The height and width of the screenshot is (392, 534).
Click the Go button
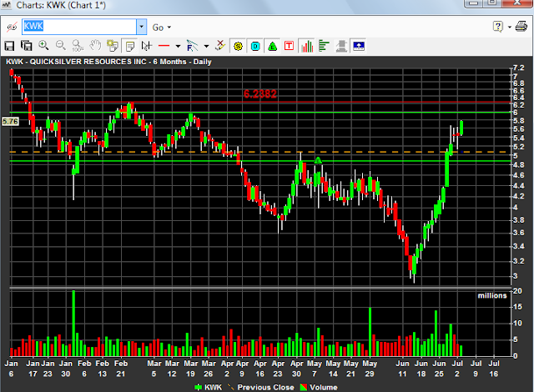click(x=158, y=28)
